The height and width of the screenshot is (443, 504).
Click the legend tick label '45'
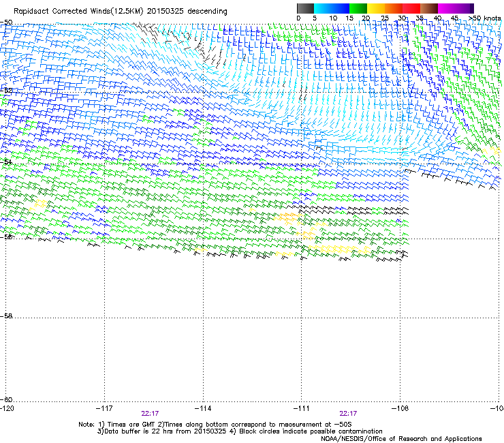pyautogui.click(x=454, y=18)
